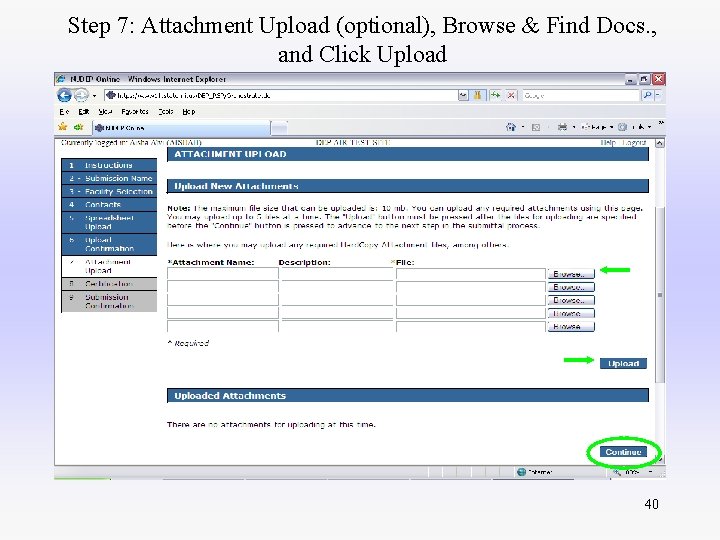Open the File menu
Screen dimensions: 720x540
pyautogui.click(x=64, y=112)
